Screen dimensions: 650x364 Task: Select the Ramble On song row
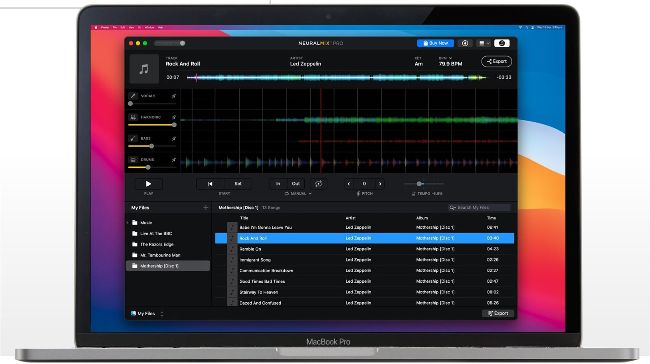(364, 249)
